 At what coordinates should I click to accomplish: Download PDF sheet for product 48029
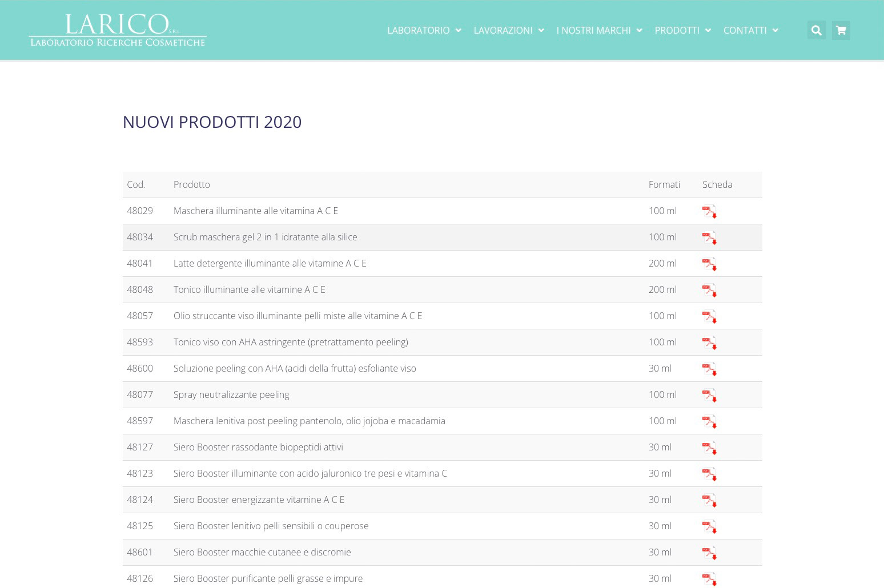[709, 212]
